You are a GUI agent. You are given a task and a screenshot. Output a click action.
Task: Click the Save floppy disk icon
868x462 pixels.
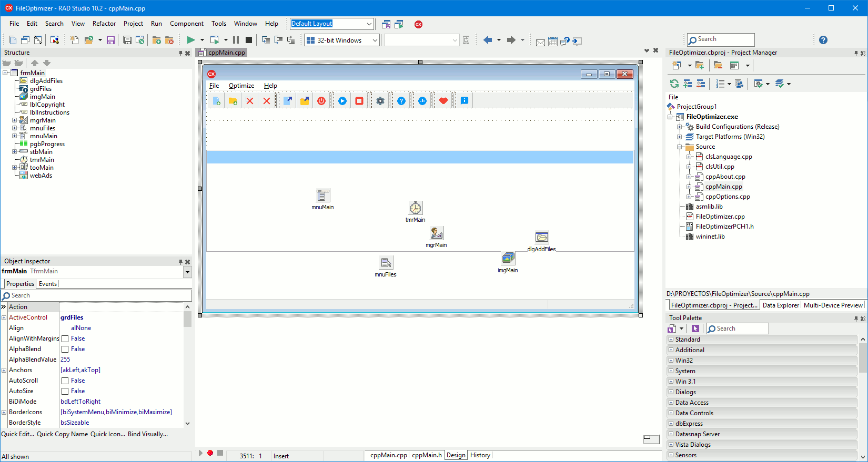tap(110, 40)
